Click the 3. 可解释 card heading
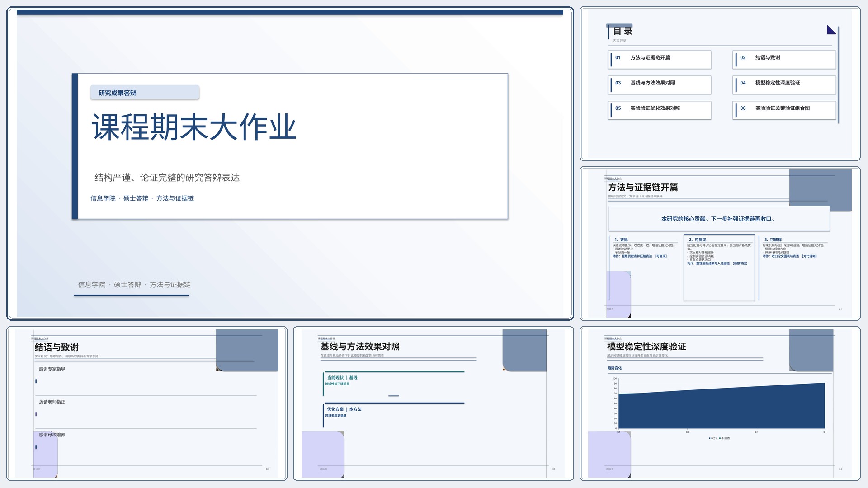The height and width of the screenshot is (488, 868). (x=773, y=239)
